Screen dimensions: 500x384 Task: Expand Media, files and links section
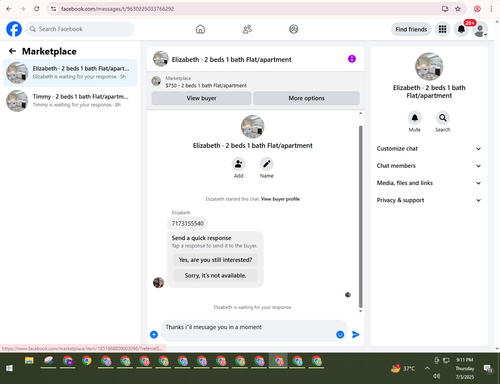coord(429,183)
